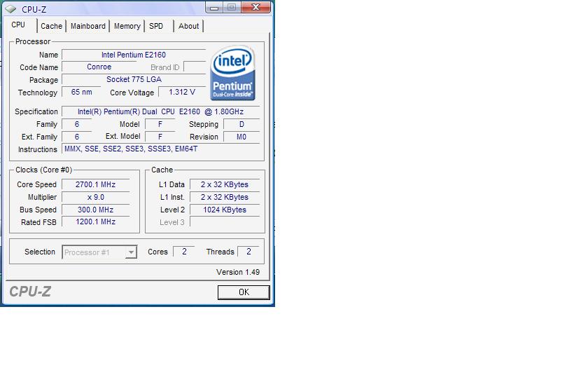Click the Bus Speed value 300.0 MHz
588x368 pixels.
(x=96, y=210)
